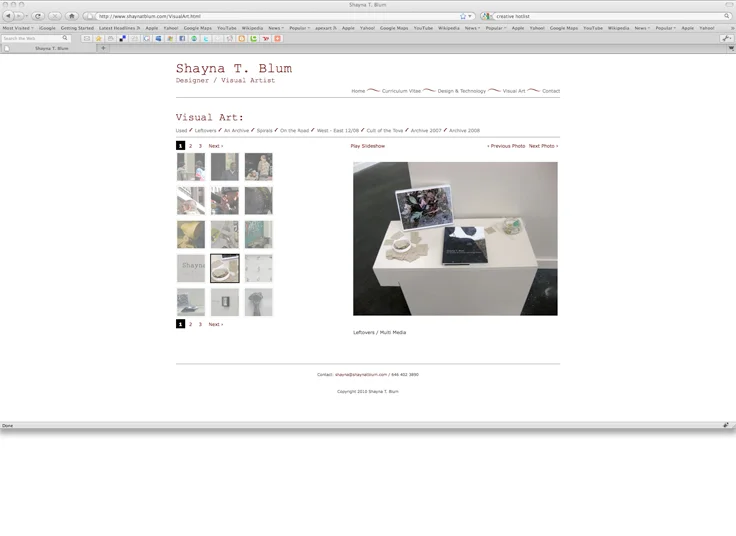Click the Windows flag toolbar icon
Image resolution: width=736 pixels, height=536 pixels.
tap(170, 38)
